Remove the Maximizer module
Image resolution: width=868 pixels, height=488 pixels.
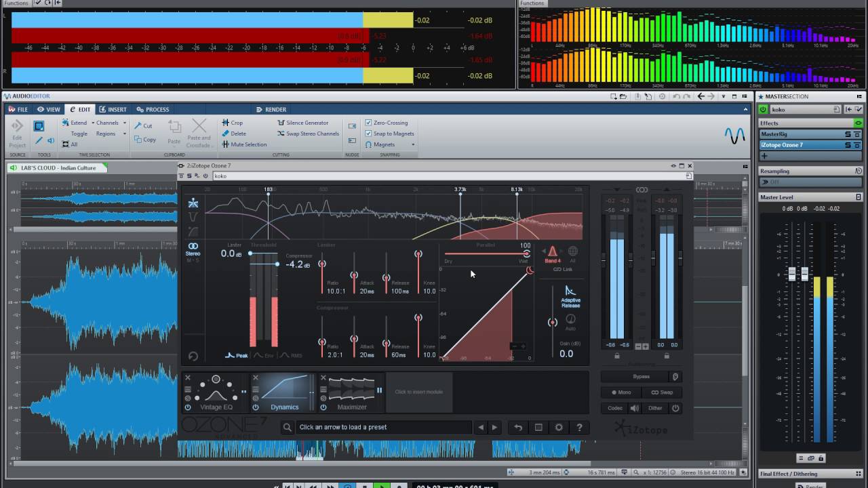coord(323,378)
